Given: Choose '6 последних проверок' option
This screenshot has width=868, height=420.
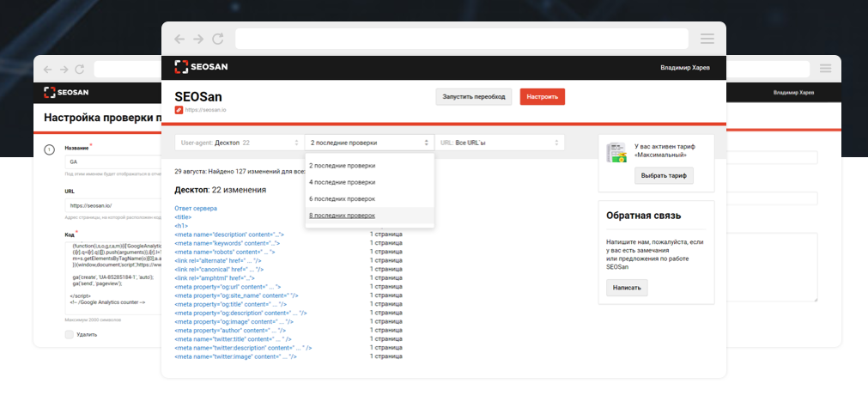Looking at the screenshot, I should click(369, 198).
